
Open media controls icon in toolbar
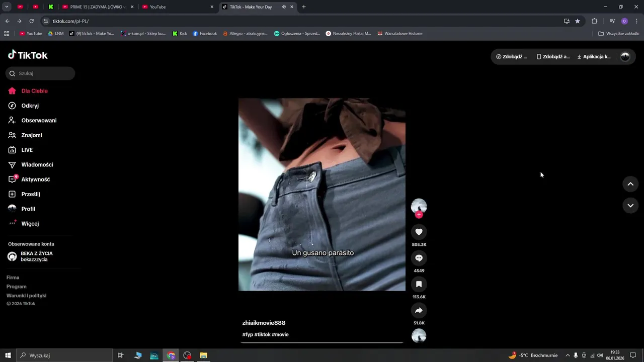[x=612, y=21]
